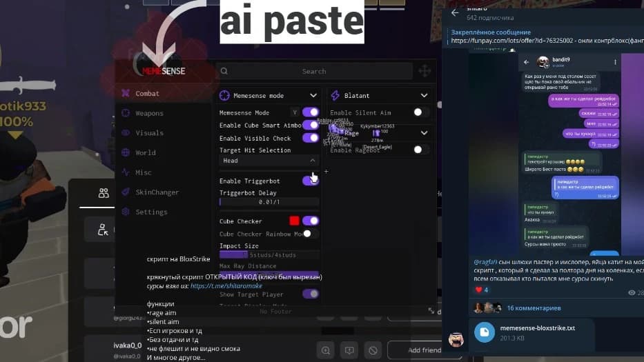Image resolution: width=644 pixels, height=362 pixels.
Task: Click the block icon in ivaka0_0 row
Action: coord(373,350)
